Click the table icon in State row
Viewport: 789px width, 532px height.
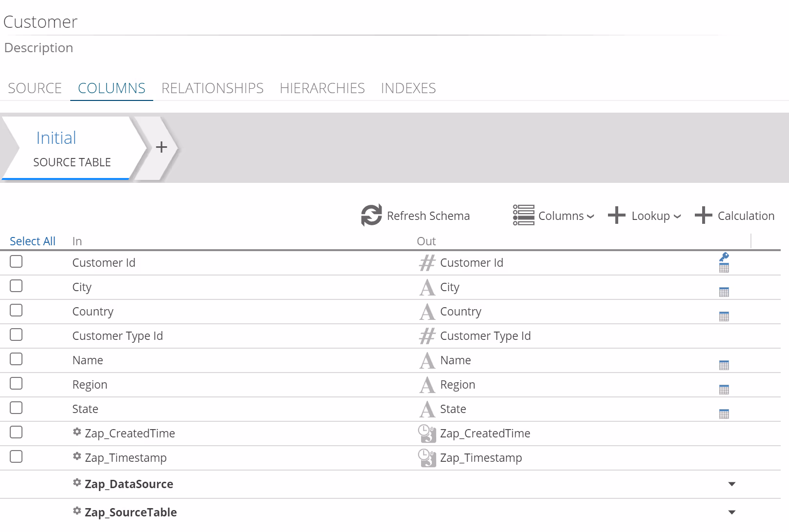(724, 414)
